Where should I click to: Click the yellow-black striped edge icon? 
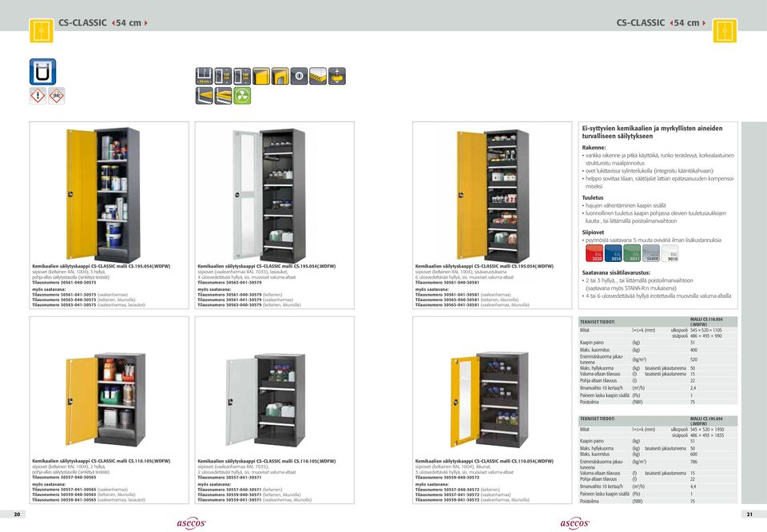point(318,76)
